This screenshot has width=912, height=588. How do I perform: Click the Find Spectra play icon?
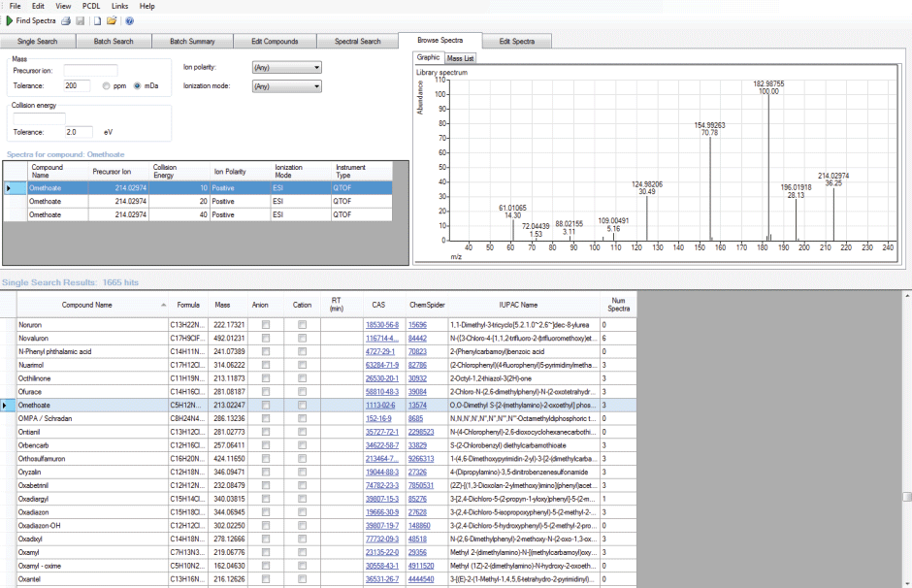coord(10,20)
